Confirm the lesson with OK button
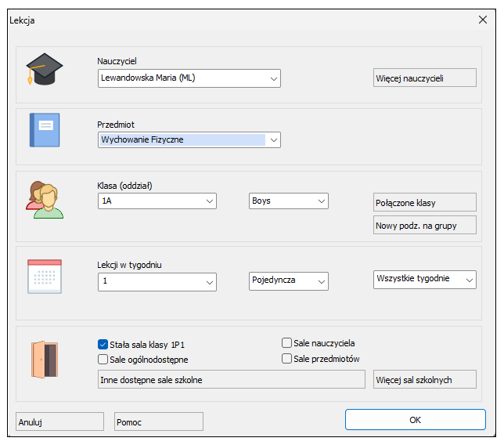 [x=416, y=420]
